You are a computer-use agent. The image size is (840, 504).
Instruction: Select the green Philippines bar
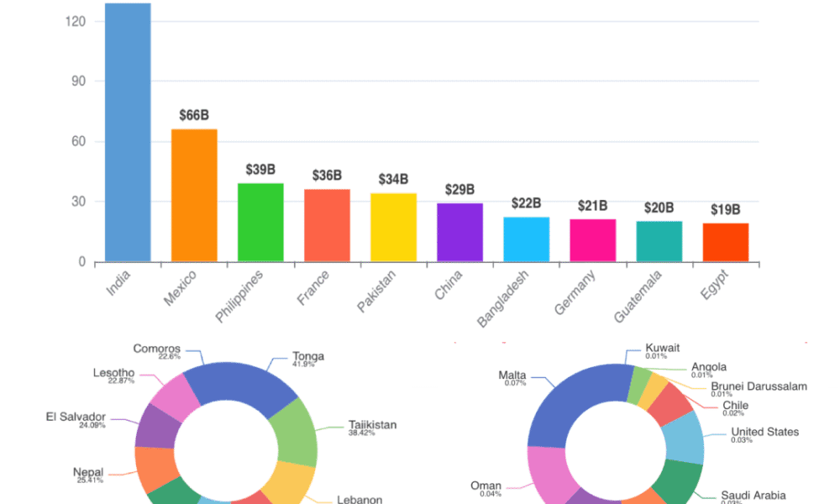click(260, 223)
